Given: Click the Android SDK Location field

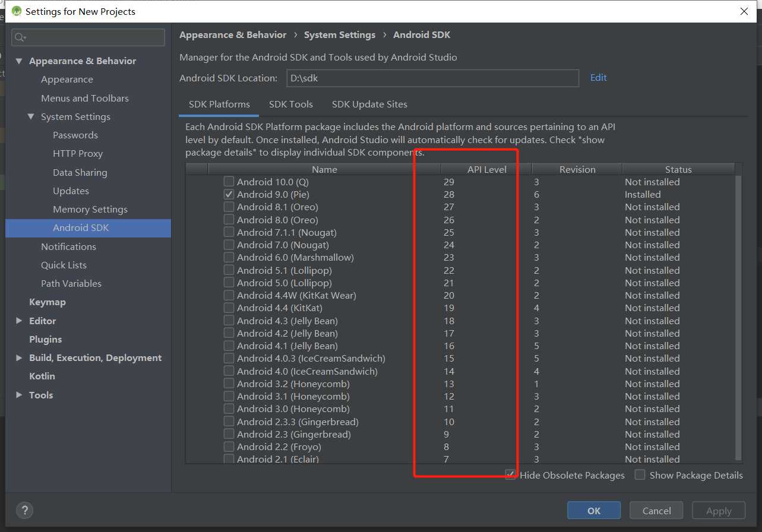Looking at the screenshot, I should [x=432, y=78].
